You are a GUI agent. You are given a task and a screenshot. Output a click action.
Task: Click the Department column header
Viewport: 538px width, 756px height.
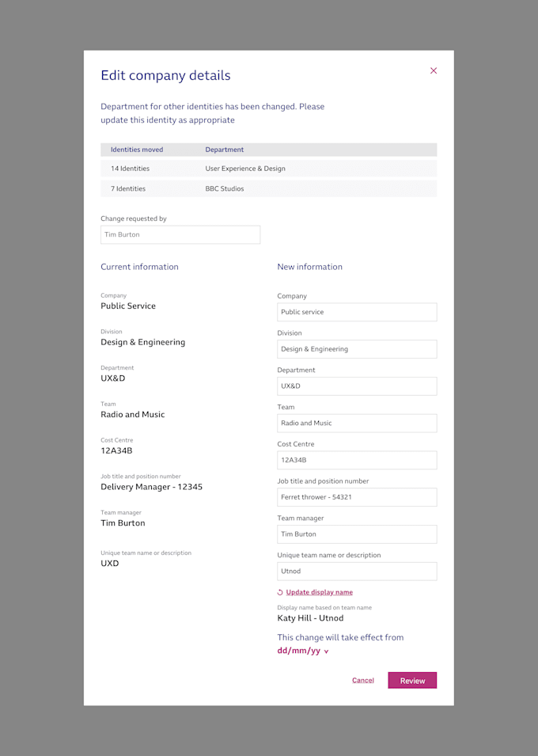pos(224,150)
